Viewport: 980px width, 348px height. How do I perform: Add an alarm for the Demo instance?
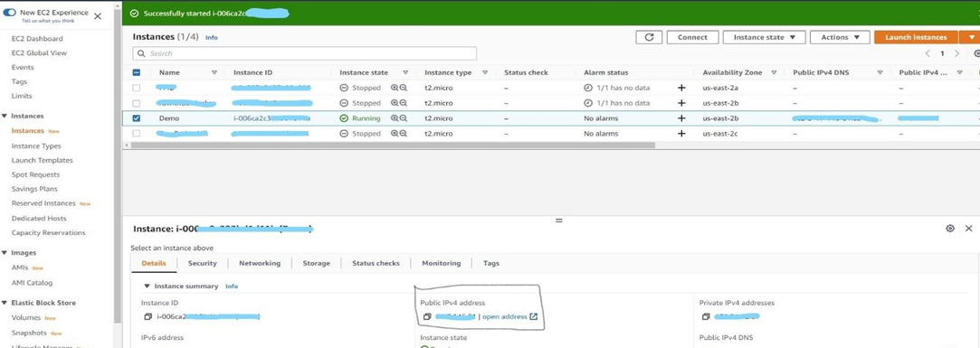(x=681, y=118)
